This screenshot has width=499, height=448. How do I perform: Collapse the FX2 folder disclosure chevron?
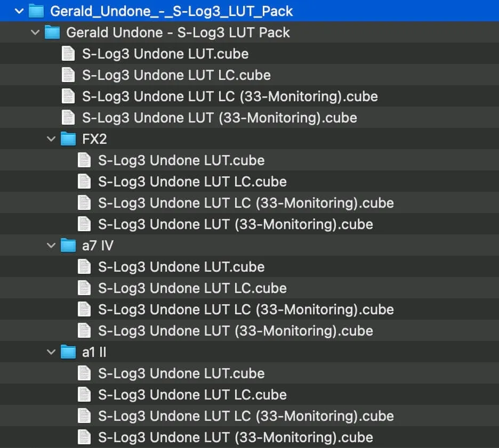51,139
